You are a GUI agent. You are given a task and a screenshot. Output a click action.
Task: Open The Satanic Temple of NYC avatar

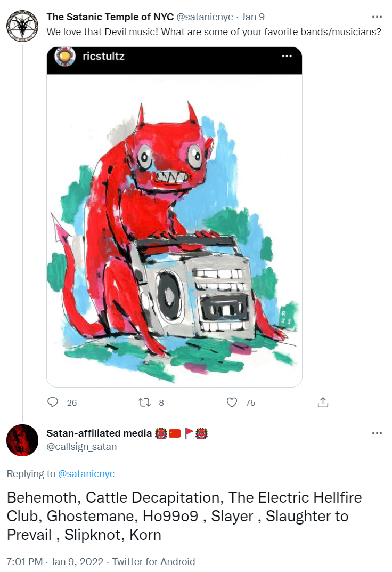[22, 26]
